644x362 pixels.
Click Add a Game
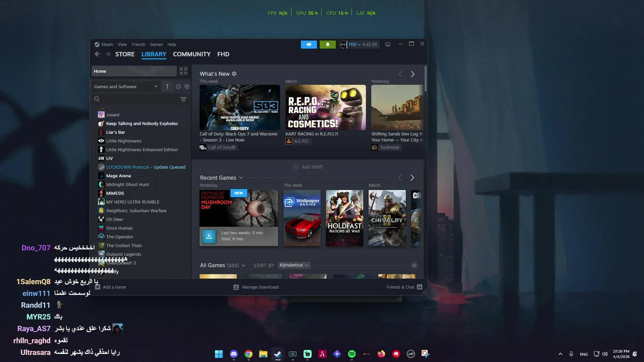110,287
